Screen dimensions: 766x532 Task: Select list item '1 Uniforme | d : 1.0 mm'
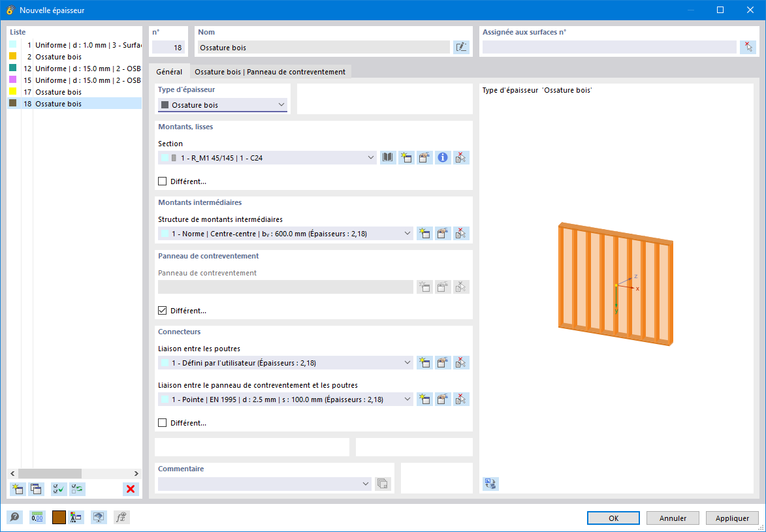[74, 45]
